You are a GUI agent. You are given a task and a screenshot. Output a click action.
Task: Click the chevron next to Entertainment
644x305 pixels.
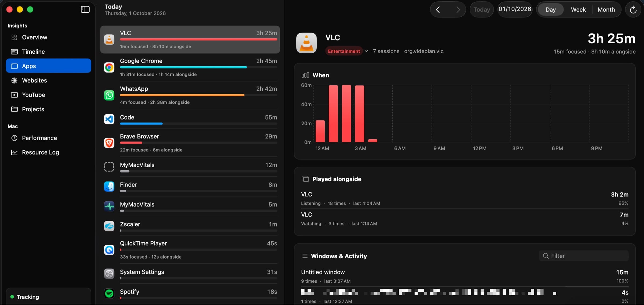click(x=366, y=51)
